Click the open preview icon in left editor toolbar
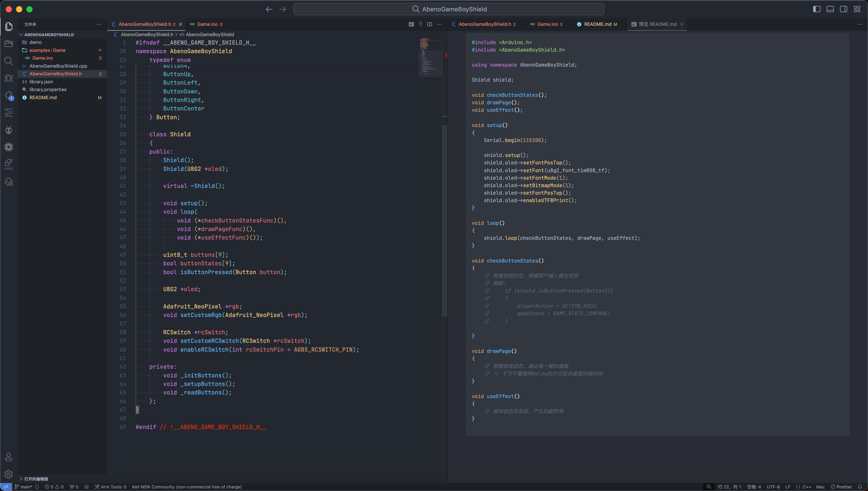The height and width of the screenshot is (491, 868). (x=411, y=24)
